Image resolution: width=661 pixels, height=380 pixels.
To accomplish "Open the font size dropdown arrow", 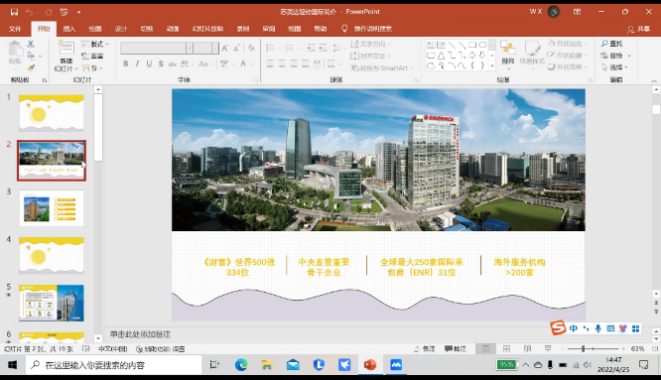I will click(x=215, y=48).
